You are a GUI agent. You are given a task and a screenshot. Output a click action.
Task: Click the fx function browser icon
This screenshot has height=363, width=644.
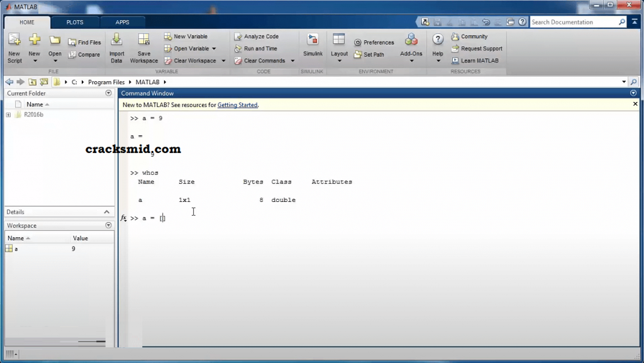(123, 218)
